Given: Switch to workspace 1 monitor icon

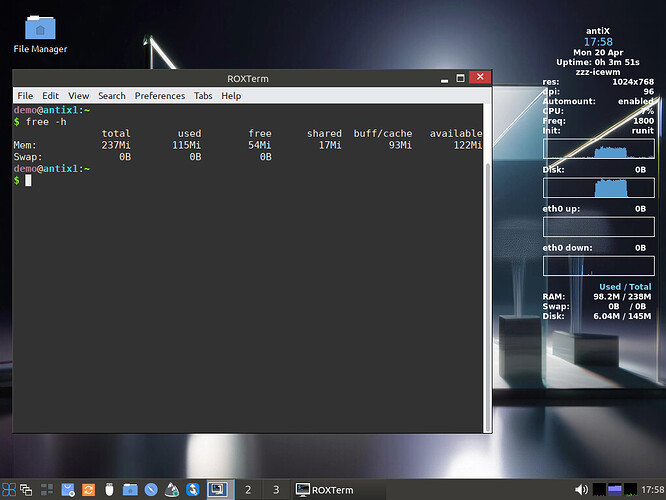Looking at the screenshot, I should coord(220,490).
